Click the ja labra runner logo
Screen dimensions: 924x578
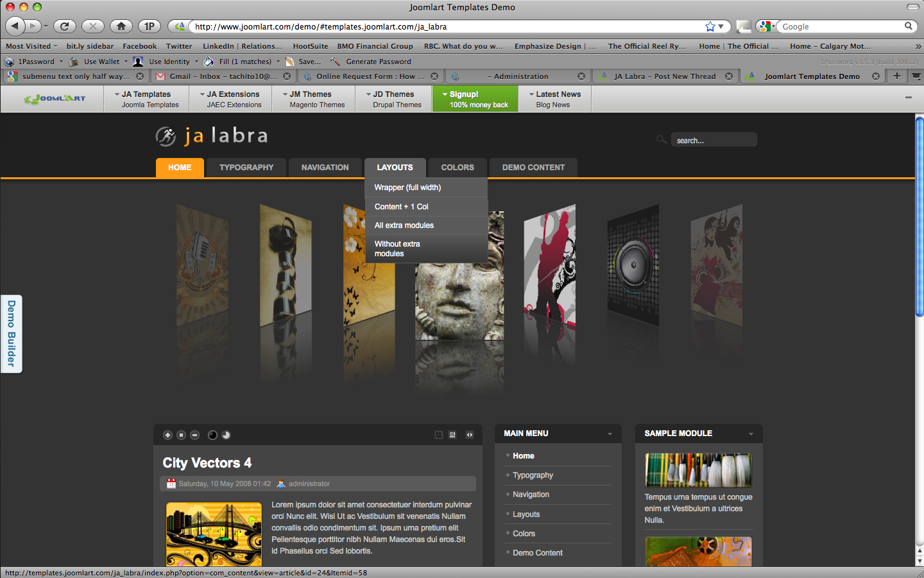pos(166,136)
